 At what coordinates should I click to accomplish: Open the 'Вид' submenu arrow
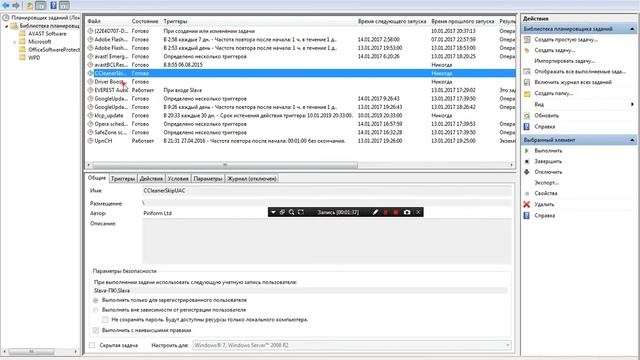click(x=633, y=104)
